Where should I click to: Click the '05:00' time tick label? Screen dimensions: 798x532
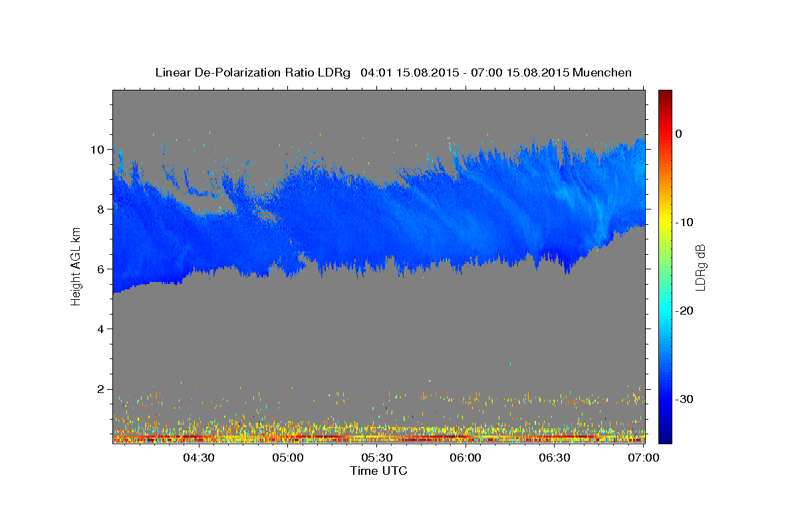(289, 458)
